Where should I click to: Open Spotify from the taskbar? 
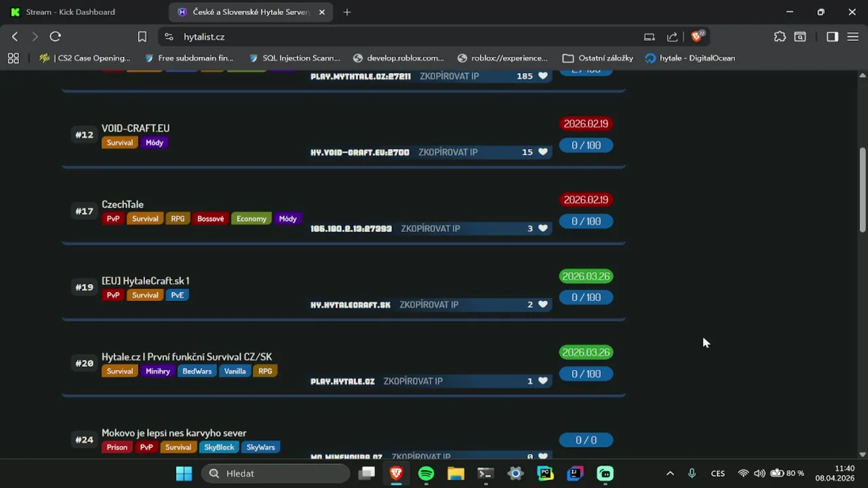pos(426,473)
